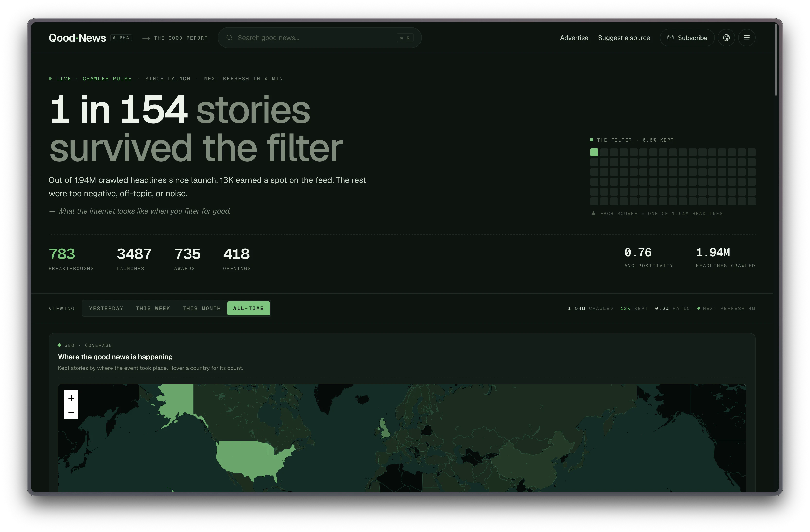The image size is (810, 532).
Task: Click the Subscribe button
Action: tap(687, 38)
